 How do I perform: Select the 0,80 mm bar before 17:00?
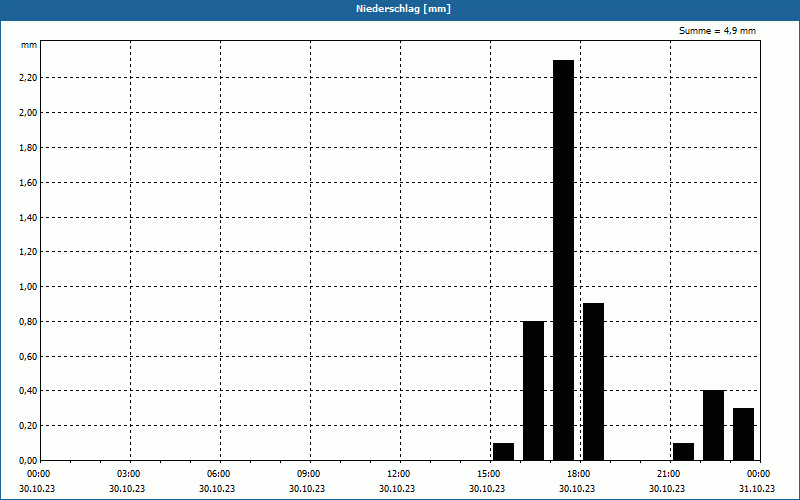pos(534,391)
